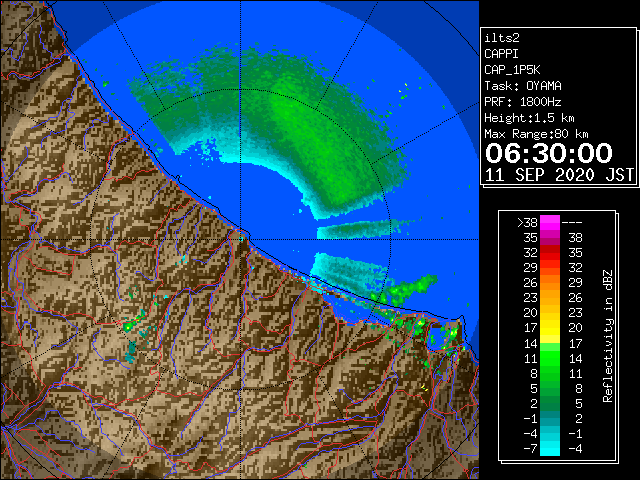Click the '11 SEP 2020 JST' date
This screenshot has height=480, width=640.
point(559,175)
